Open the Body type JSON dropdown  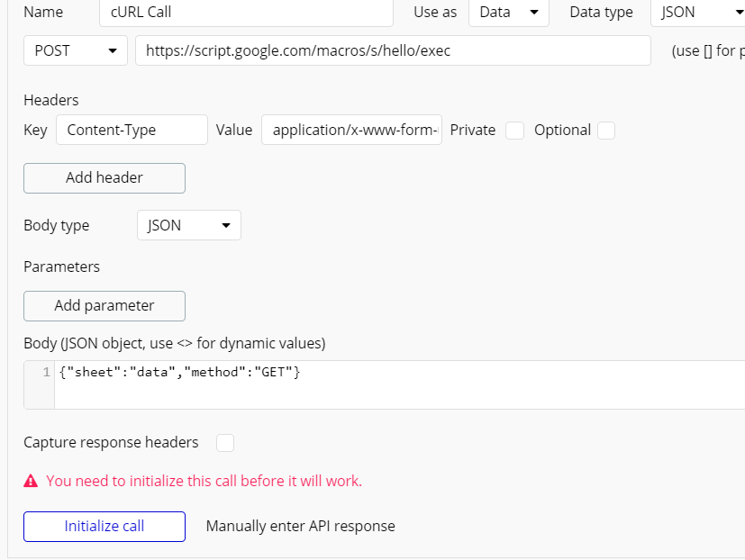[x=188, y=225]
